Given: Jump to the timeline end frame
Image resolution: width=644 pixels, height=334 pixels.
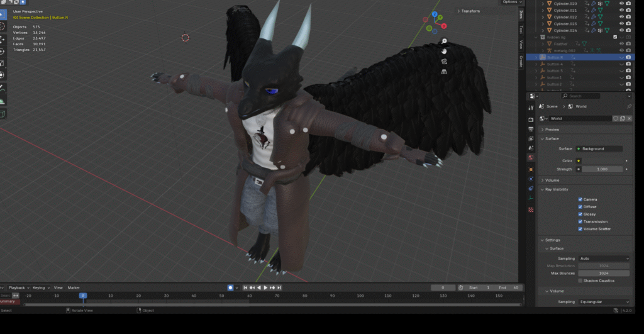Looking at the screenshot, I should (x=279, y=287).
